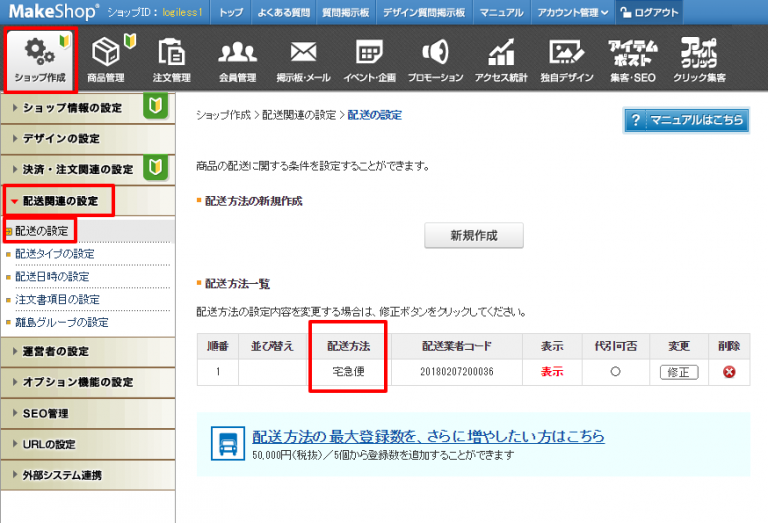The image size is (768, 523).
Task: Click the red delete icon for 宅急便
Action: (x=729, y=372)
